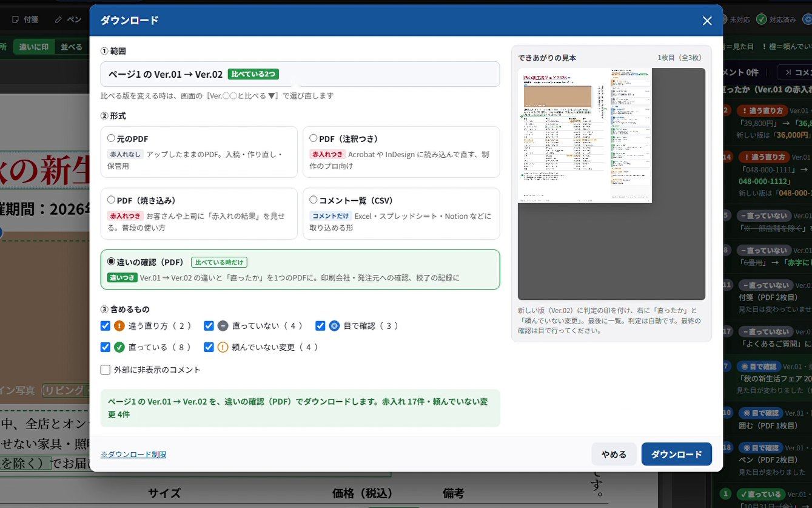Open the 「よくあるご質問」comment entry
This screenshot has height=508, width=812.
click(x=766, y=338)
